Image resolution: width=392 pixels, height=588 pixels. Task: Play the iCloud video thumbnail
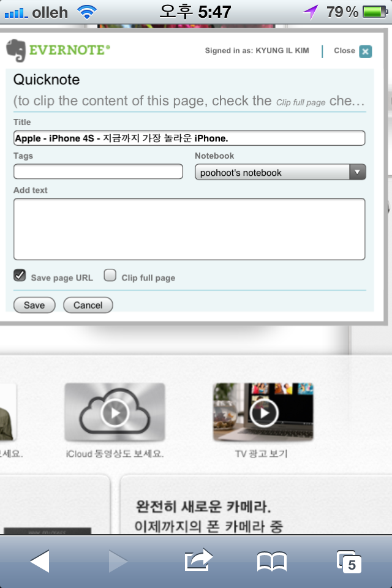click(115, 412)
